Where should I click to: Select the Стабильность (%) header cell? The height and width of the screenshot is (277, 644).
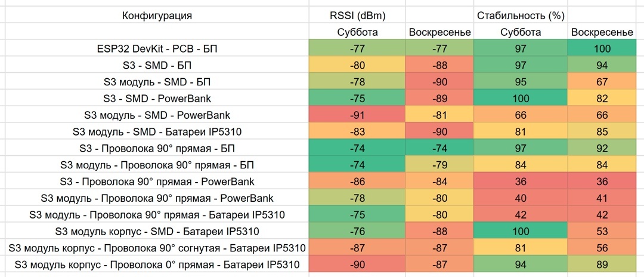[521, 16]
